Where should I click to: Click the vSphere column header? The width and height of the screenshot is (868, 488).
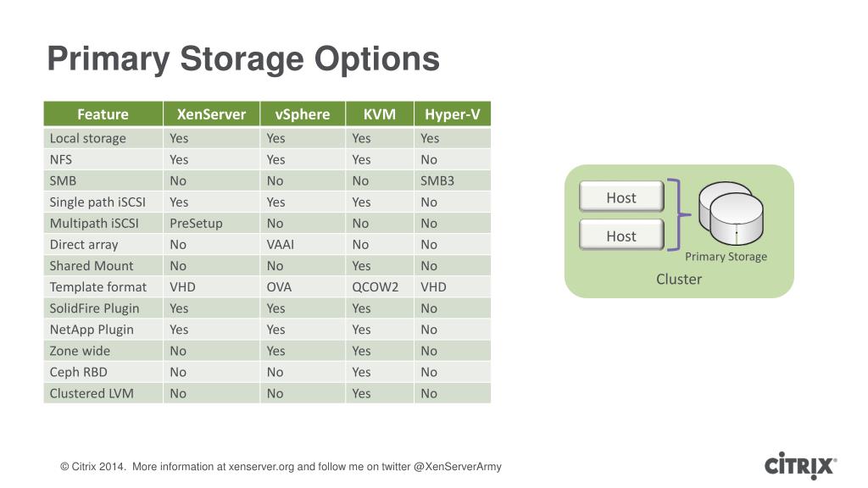(303, 114)
